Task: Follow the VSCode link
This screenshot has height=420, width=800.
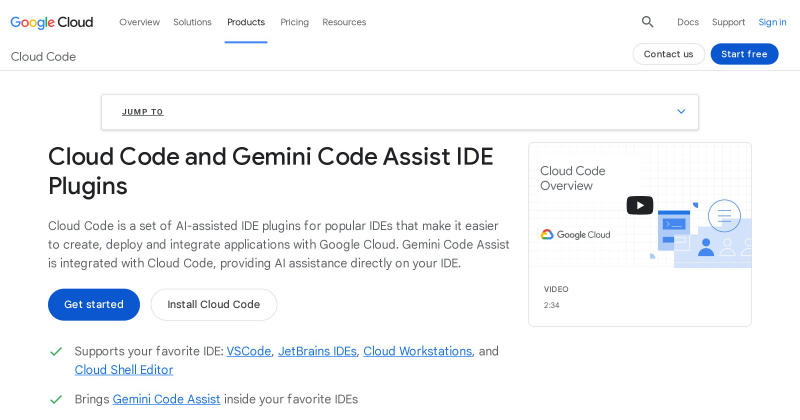Action: (x=249, y=351)
